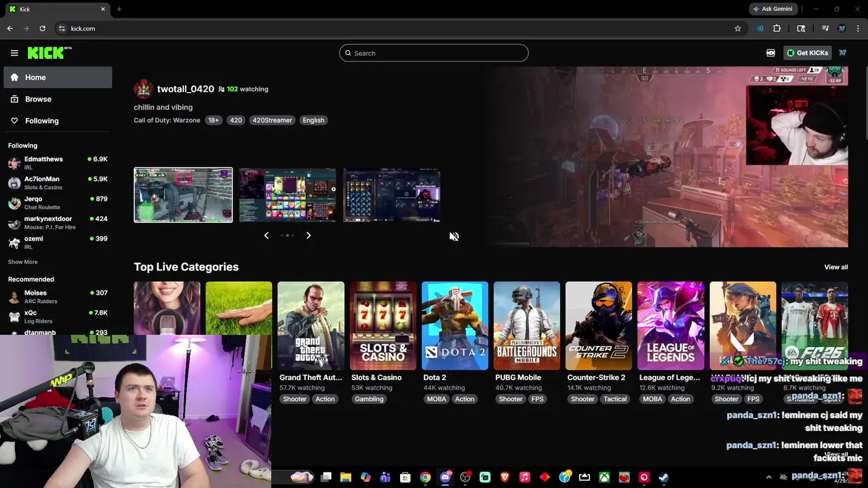Open a new browser tab
This screenshot has width=868, height=488.
(119, 9)
